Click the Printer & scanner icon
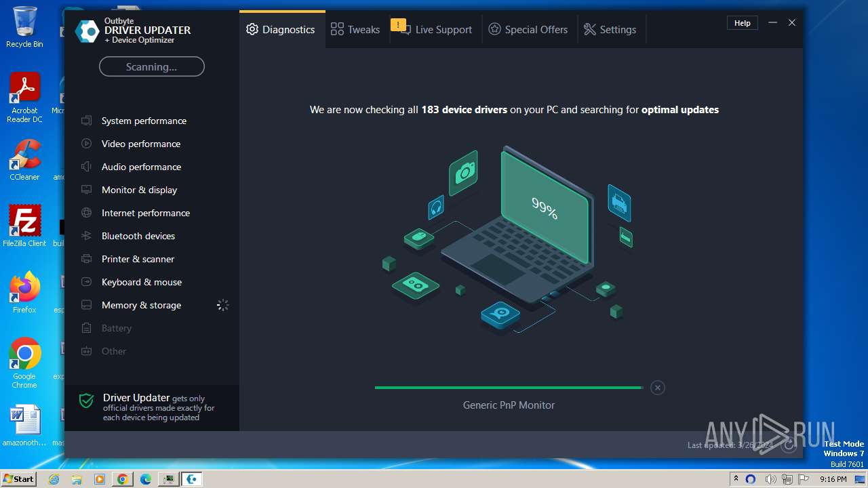This screenshot has height=488, width=868. (x=86, y=259)
